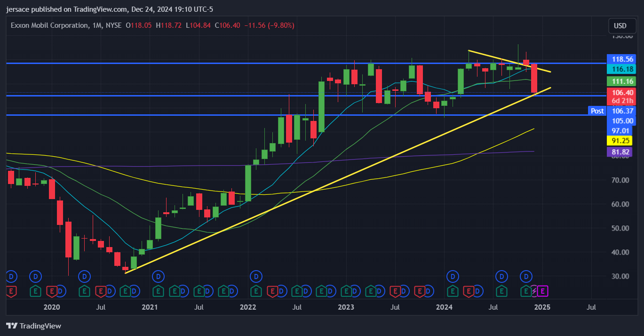The width and height of the screenshot is (644, 336).
Task: Click the 116.18 cyan price label
Action: (x=621, y=69)
